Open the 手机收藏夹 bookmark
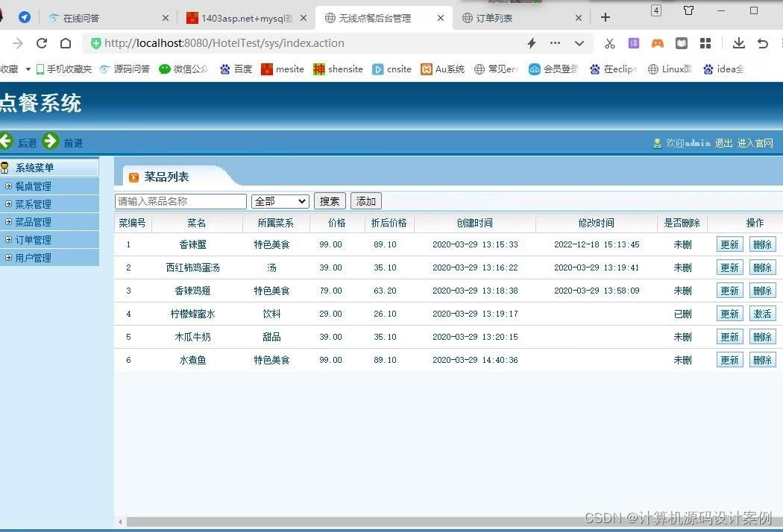The height and width of the screenshot is (532, 783). click(x=64, y=69)
